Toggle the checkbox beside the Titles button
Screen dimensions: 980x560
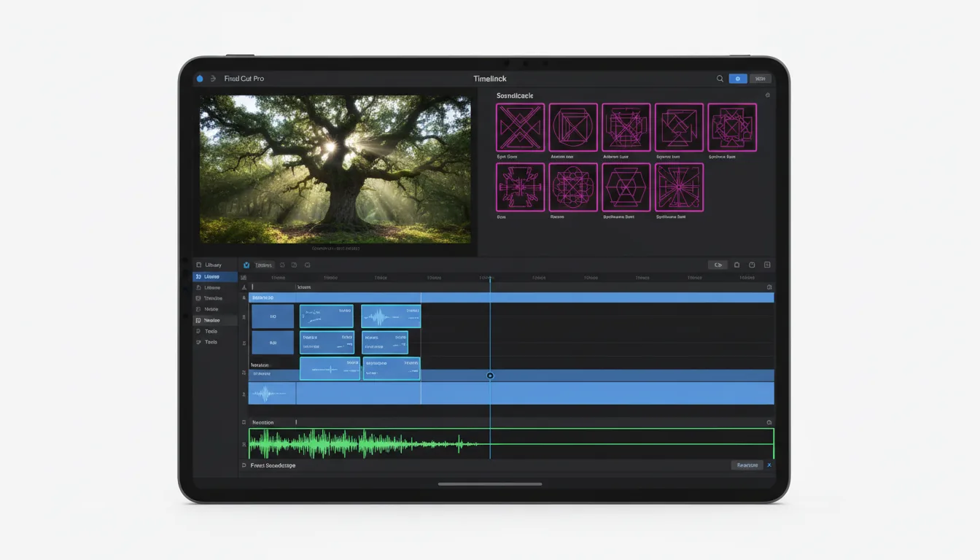click(x=246, y=265)
